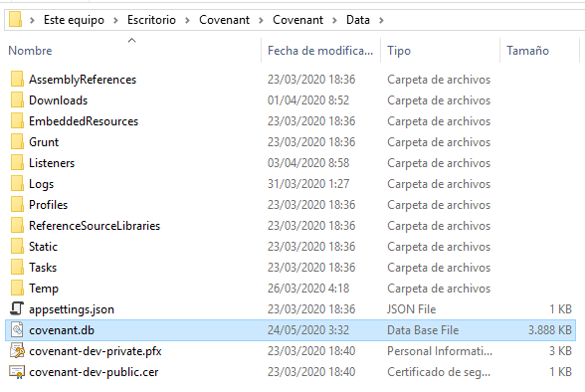This screenshot has height=392, width=585.
Task: Click Data Base File type cell
Action: (x=423, y=330)
